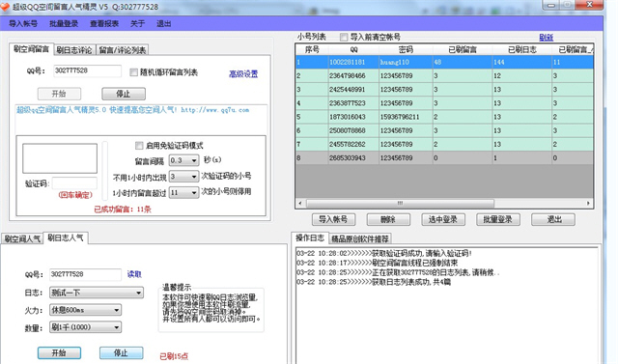The height and width of the screenshot is (364, 618).
Task: Click the 读取 link beside QQ号
Action: click(134, 274)
